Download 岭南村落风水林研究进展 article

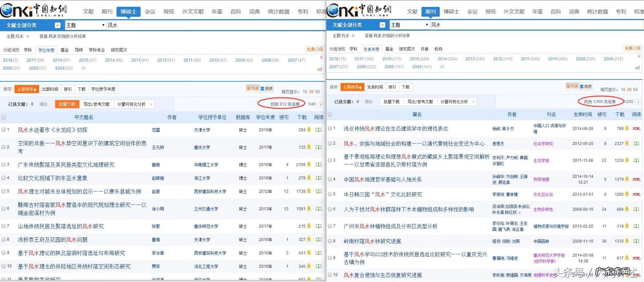[x=627, y=241]
